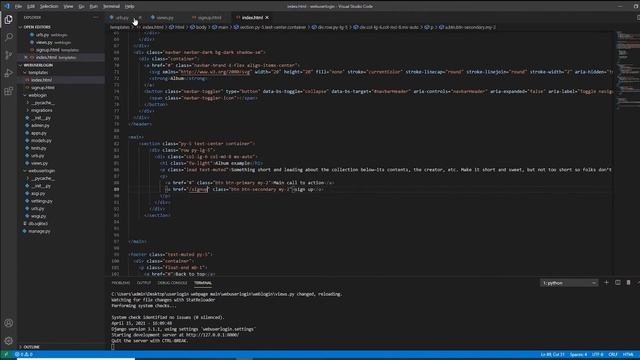Open the terminal selector dropdown showing python
Screen dimensions: 640x360
click(569, 283)
